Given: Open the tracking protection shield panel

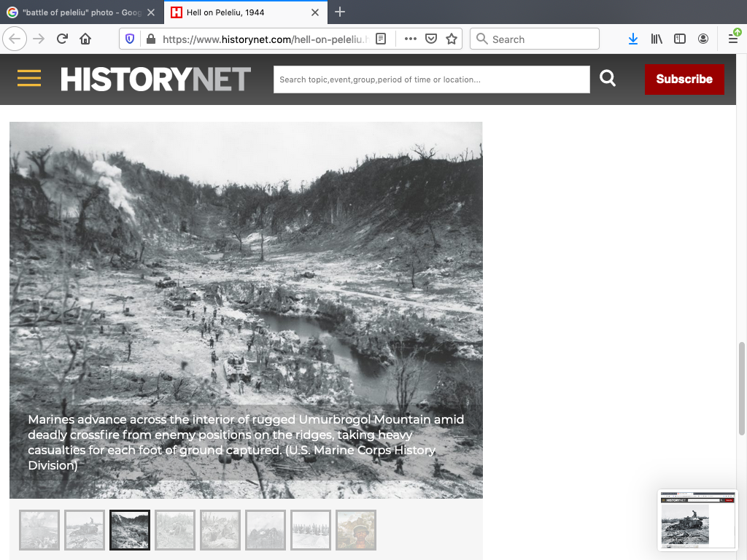Looking at the screenshot, I should pyautogui.click(x=130, y=39).
